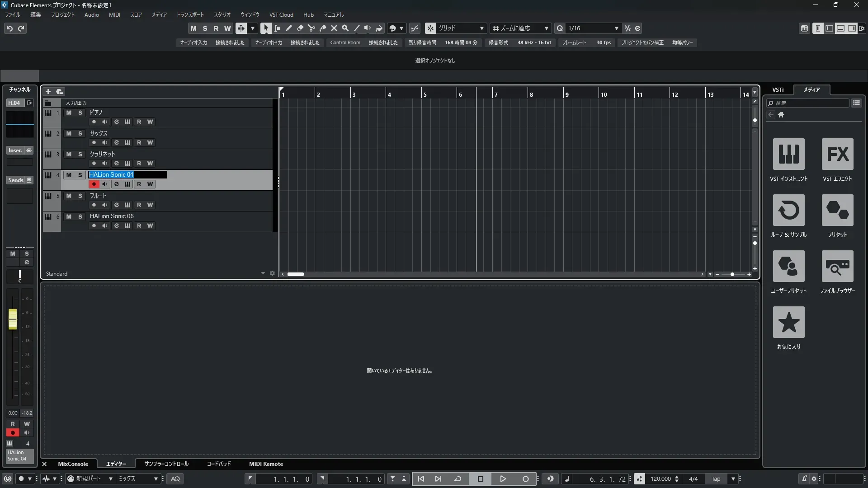Screen dimensions: 868x488
Task: Solo the サックス track
Action: point(80,133)
